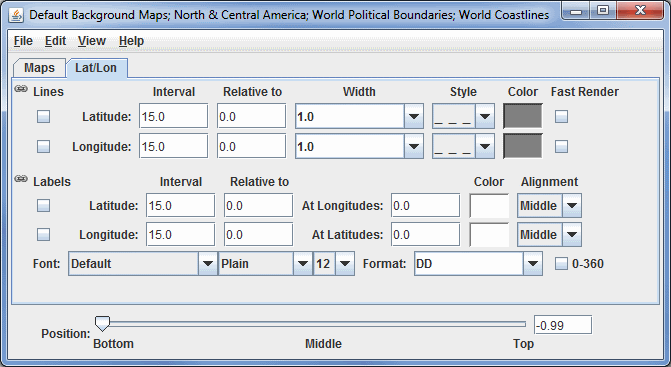Open the Latitude line Width dropdown
The width and height of the screenshot is (671, 367).
coord(413,116)
